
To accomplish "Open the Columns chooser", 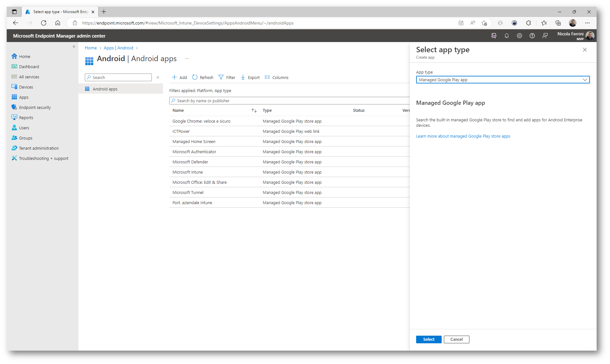I will [276, 77].
